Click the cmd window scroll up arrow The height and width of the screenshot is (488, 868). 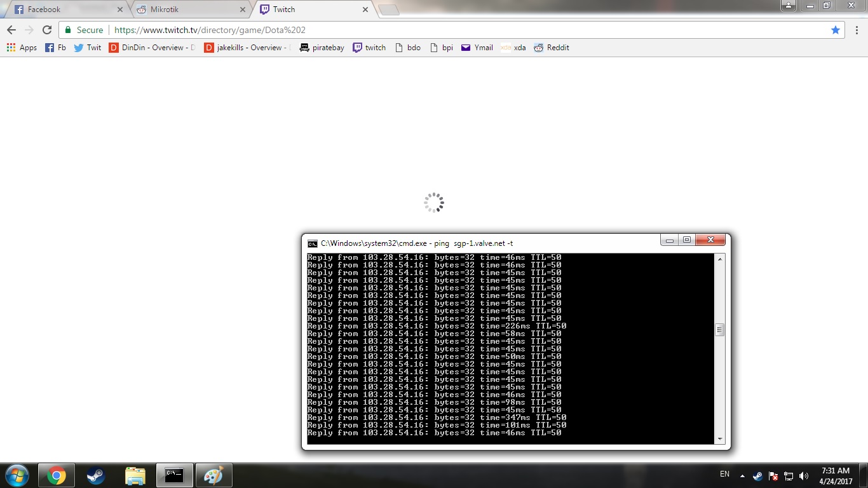click(720, 259)
